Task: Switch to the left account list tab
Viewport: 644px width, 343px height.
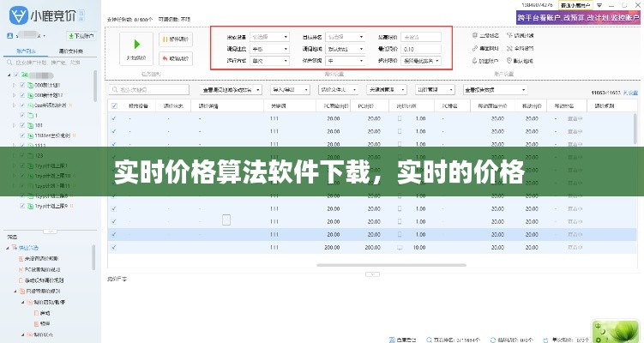Action: point(27,51)
